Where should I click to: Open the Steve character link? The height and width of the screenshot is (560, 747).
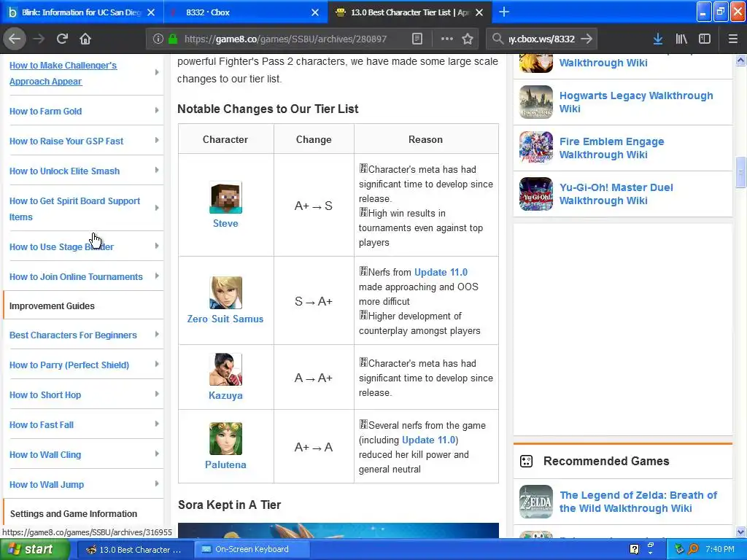click(225, 223)
